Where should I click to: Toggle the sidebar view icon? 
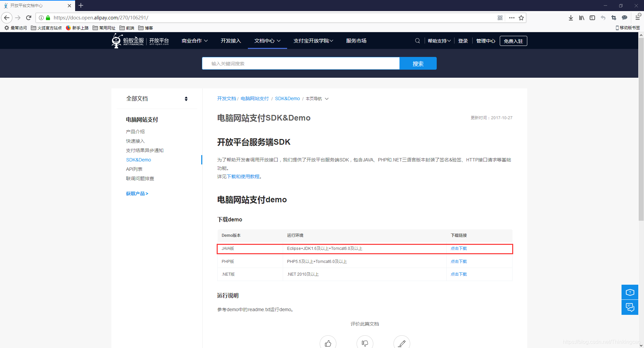[x=592, y=18]
